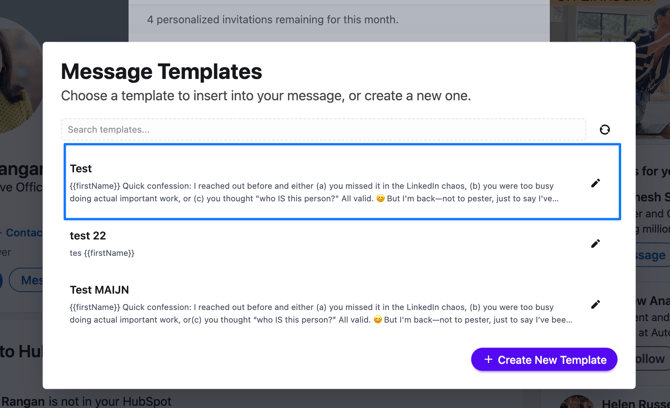Click the Helen Russ name link

[x=632, y=402]
